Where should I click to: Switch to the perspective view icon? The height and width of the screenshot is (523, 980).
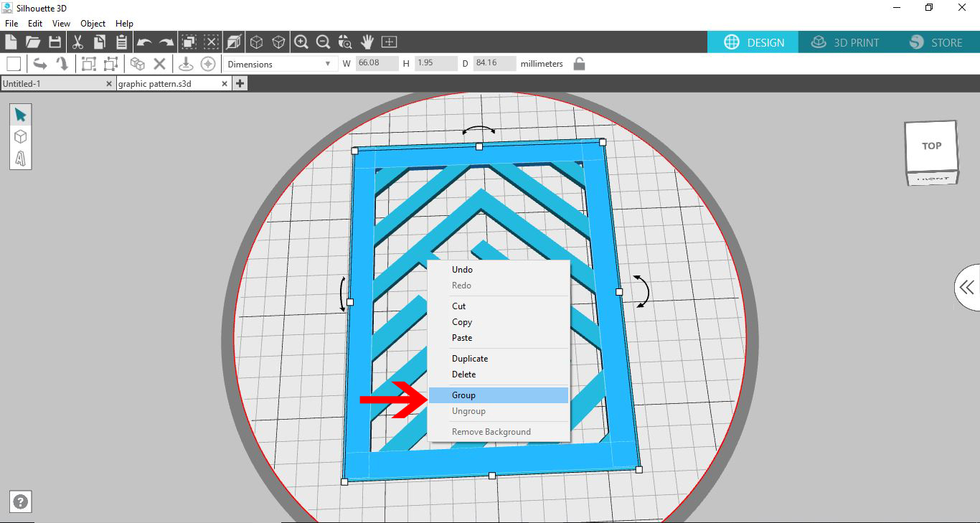[234, 42]
